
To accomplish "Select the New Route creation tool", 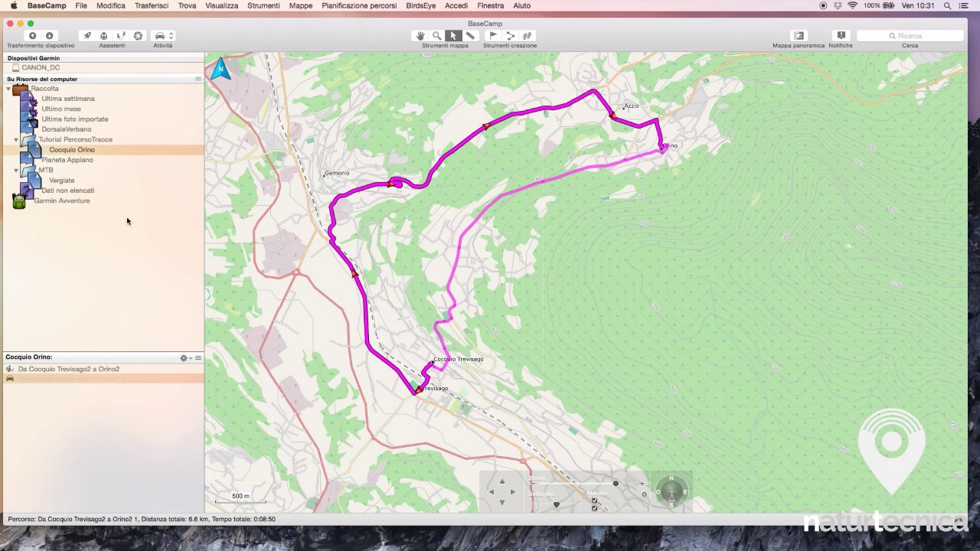I will [510, 35].
